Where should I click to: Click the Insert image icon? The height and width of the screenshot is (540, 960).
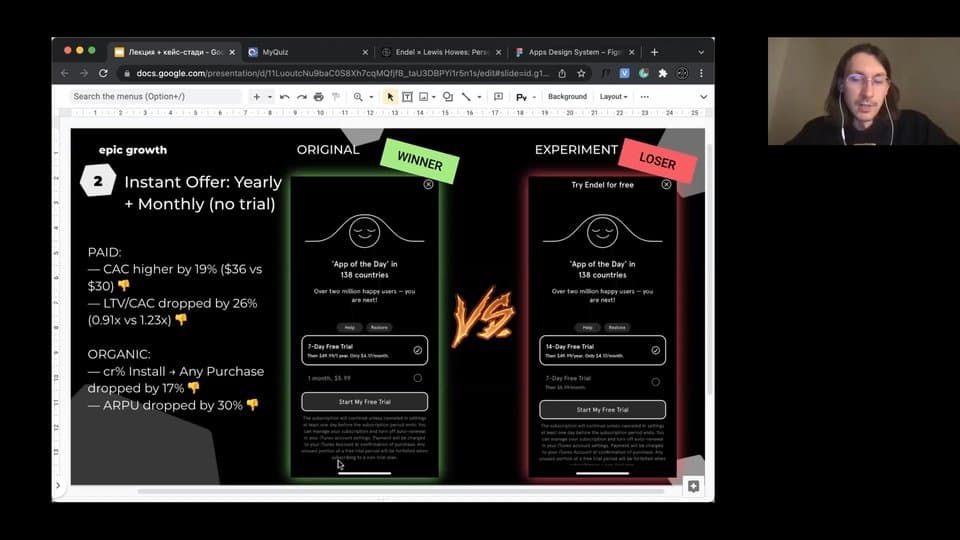423,97
